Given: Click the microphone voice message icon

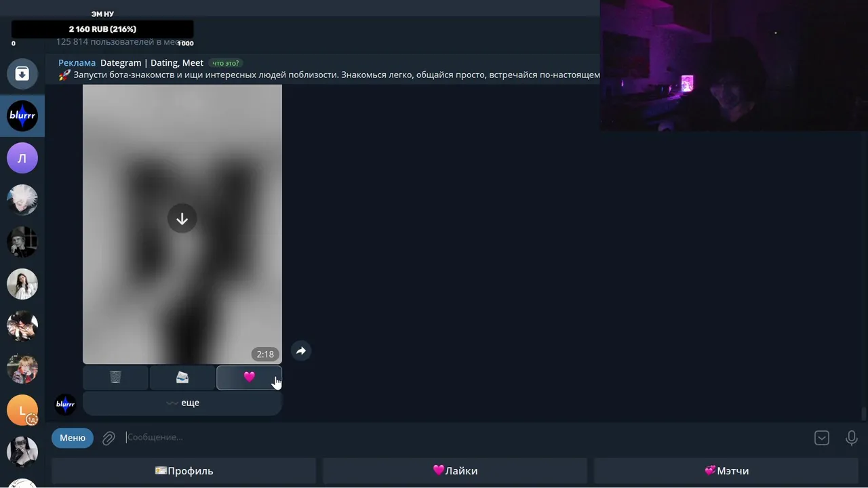Looking at the screenshot, I should (x=852, y=438).
